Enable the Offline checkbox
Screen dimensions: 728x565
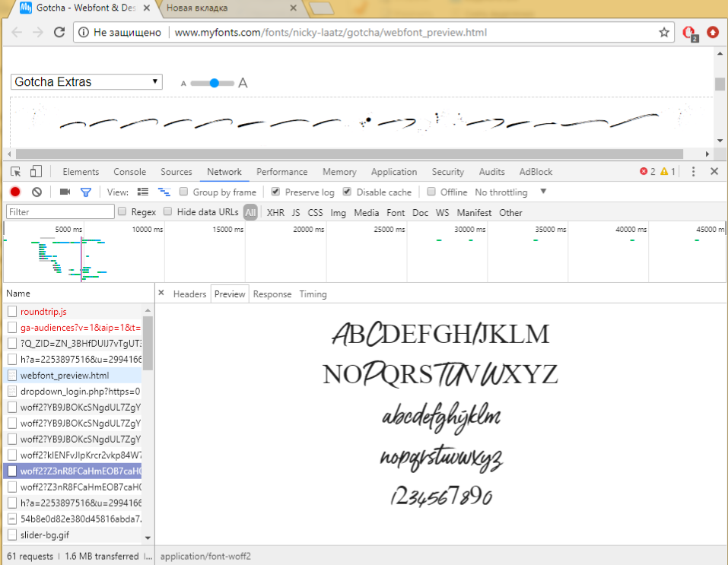[431, 192]
